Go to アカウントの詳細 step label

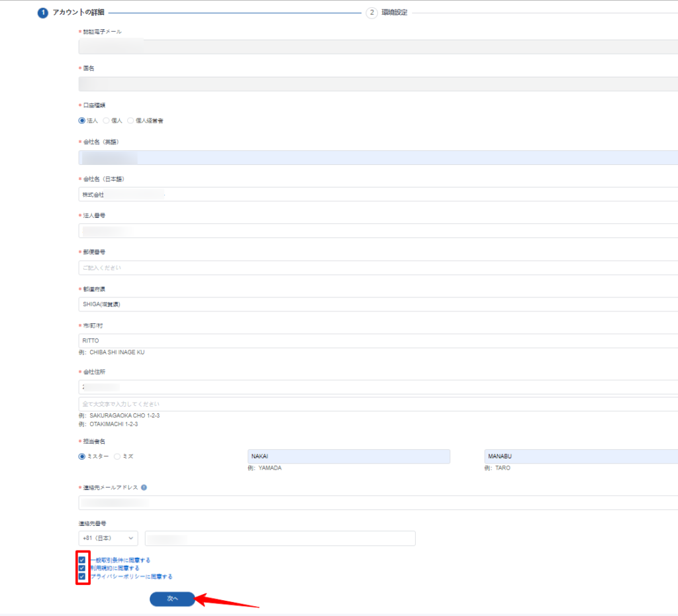(78, 13)
